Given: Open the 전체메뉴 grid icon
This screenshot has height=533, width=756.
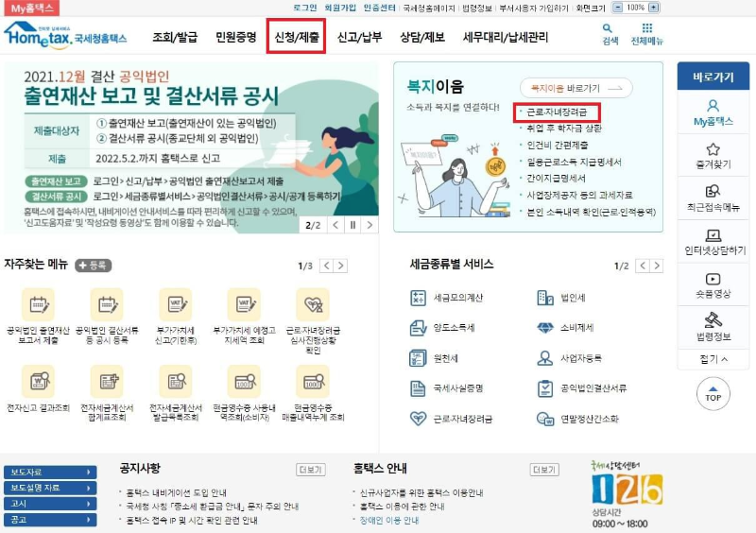Looking at the screenshot, I should click(647, 28).
